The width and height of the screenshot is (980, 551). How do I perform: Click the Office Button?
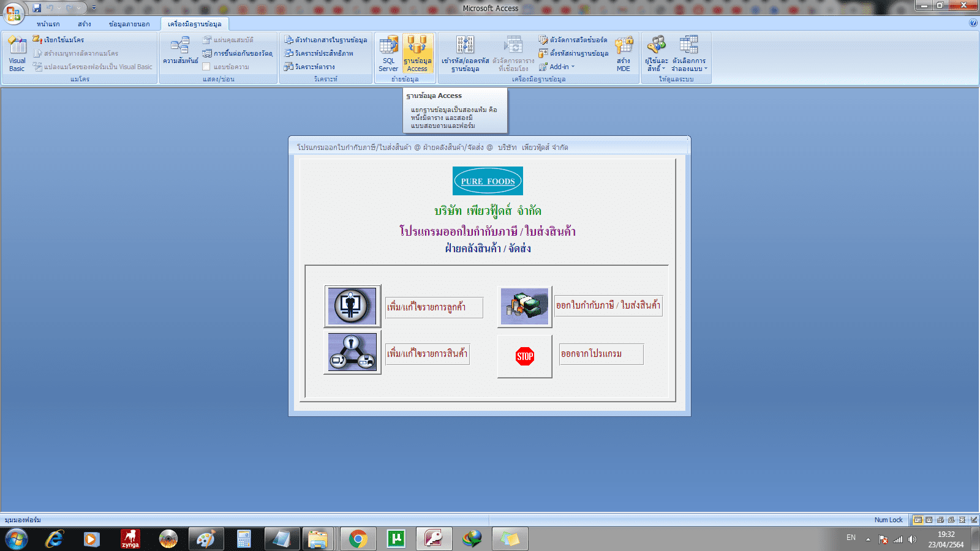coord(13,13)
